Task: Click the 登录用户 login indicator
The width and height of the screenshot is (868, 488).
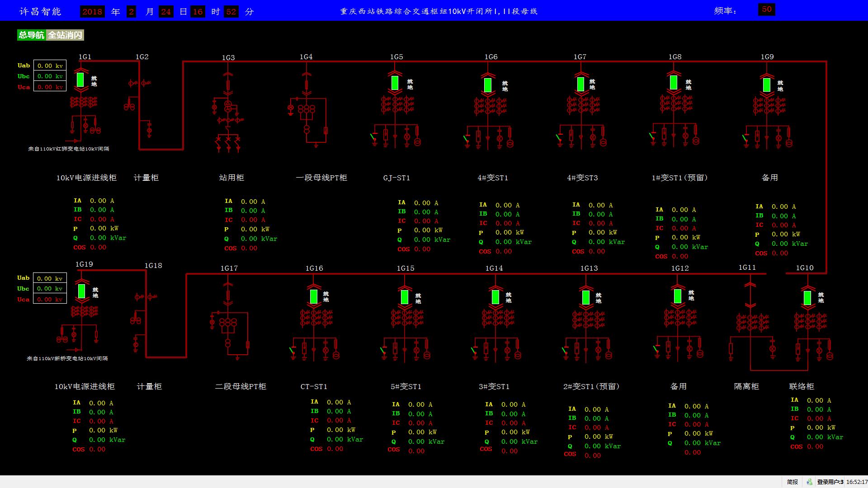Action: coord(830,482)
